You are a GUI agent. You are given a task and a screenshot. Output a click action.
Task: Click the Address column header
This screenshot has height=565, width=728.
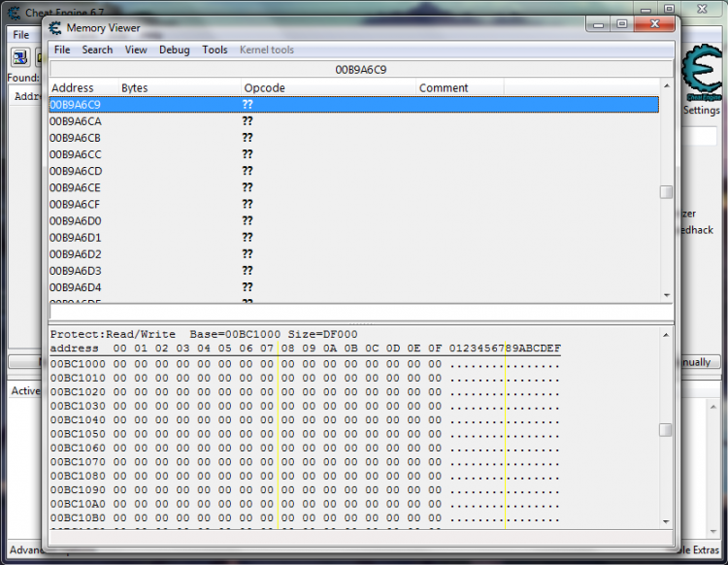point(83,87)
